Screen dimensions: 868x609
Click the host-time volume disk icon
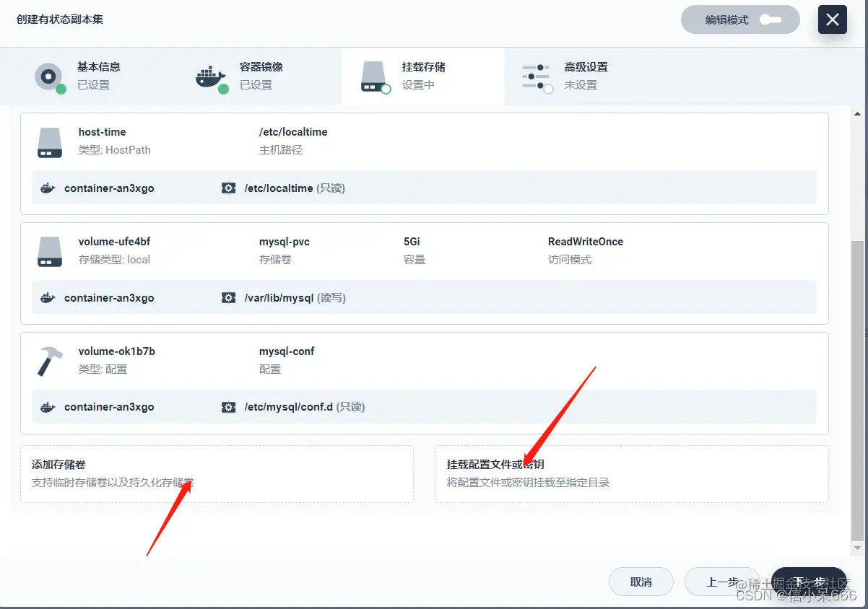point(50,142)
